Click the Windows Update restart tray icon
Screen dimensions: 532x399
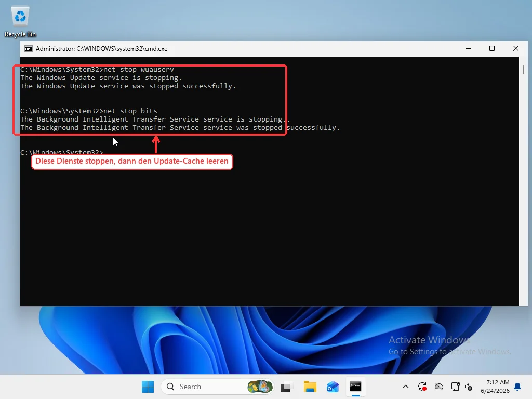[422, 387]
